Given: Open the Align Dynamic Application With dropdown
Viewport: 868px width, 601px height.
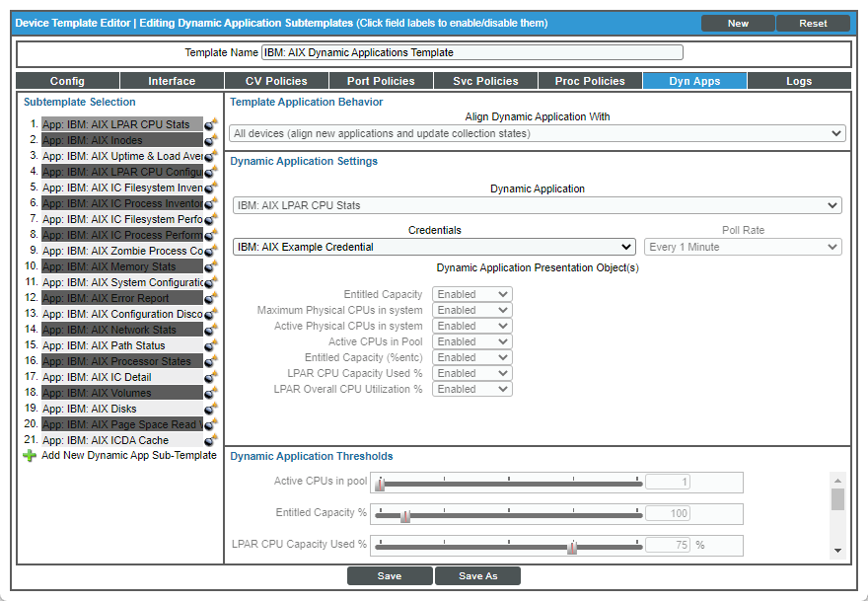Looking at the screenshot, I should pyautogui.click(x=537, y=133).
